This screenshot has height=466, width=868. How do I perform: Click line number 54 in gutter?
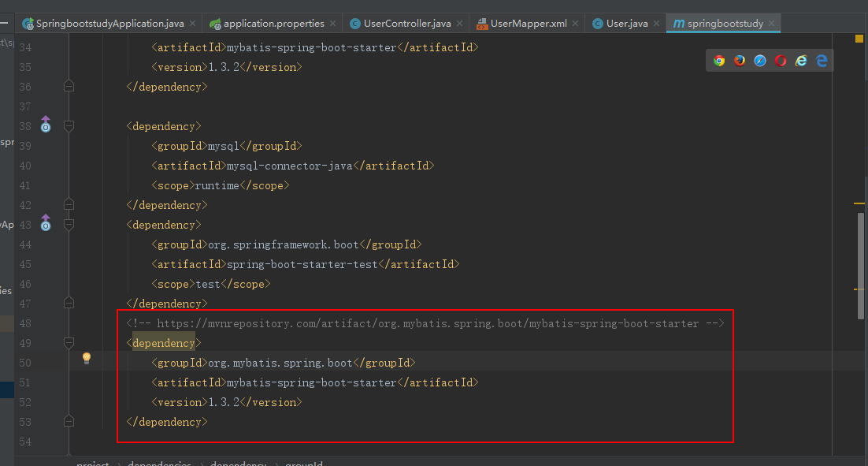(x=25, y=442)
